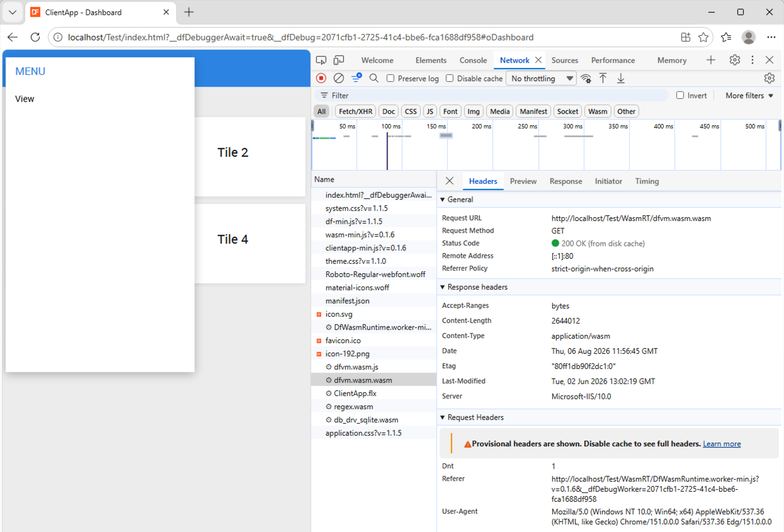Click the Name column header
The height and width of the screenshot is (532, 784).
[x=374, y=179]
